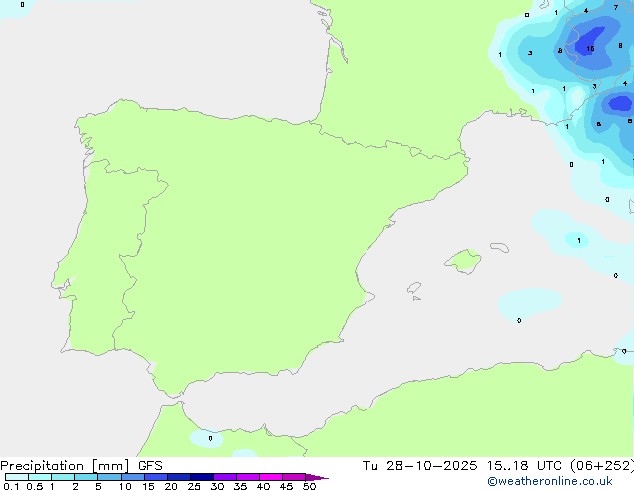Screen dimensions: 634x490
Task: Click the 2–5 mm cyan legend swatch
Action: pyautogui.click(x=86, y=477)
